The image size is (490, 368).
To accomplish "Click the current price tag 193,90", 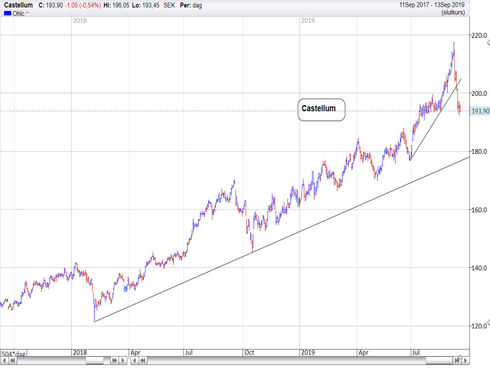I will pos(480,111).
